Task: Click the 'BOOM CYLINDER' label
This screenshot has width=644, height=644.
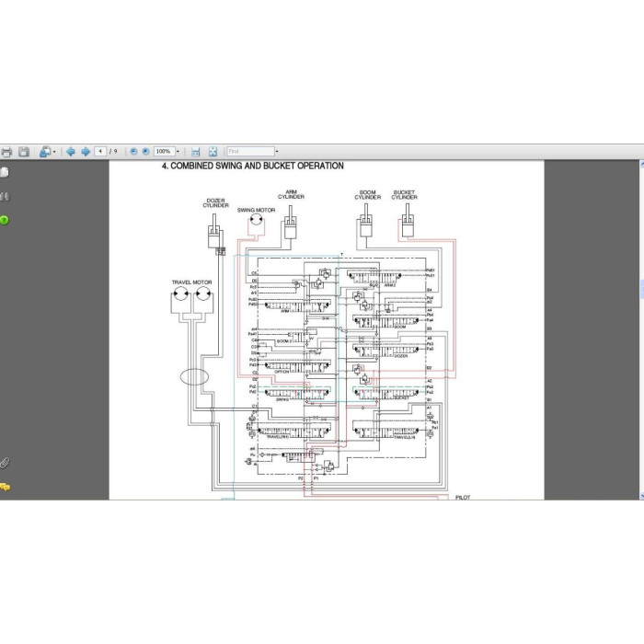Action: (368, 195)
